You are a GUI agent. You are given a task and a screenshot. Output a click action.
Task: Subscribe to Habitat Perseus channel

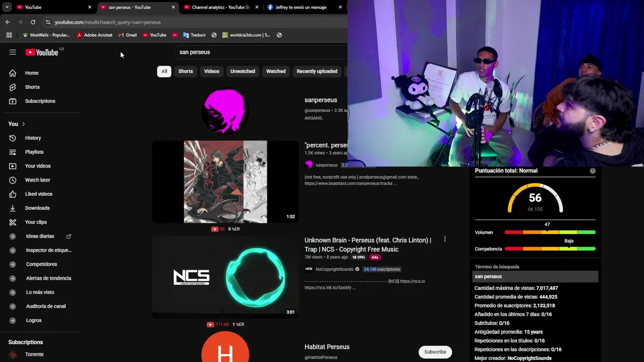[x=435, y=352]
